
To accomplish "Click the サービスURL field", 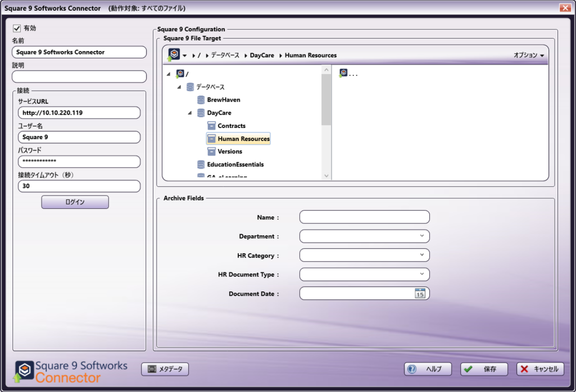I will pos(79,113).
